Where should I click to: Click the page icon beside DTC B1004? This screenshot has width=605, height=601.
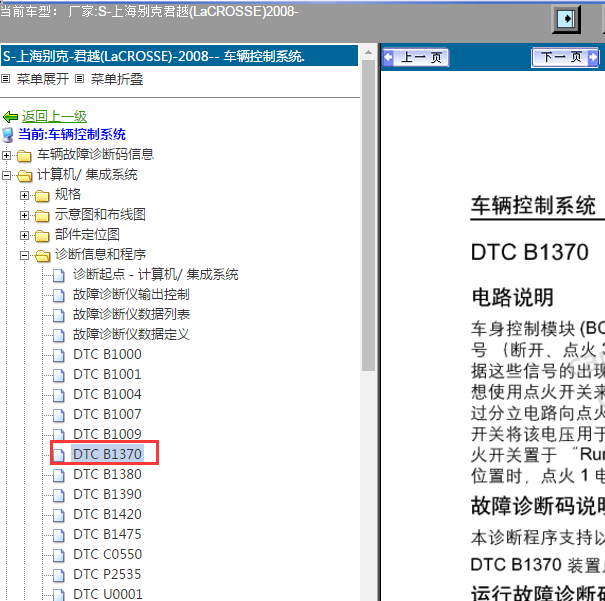pyautogui.click(x=59, y=396)
